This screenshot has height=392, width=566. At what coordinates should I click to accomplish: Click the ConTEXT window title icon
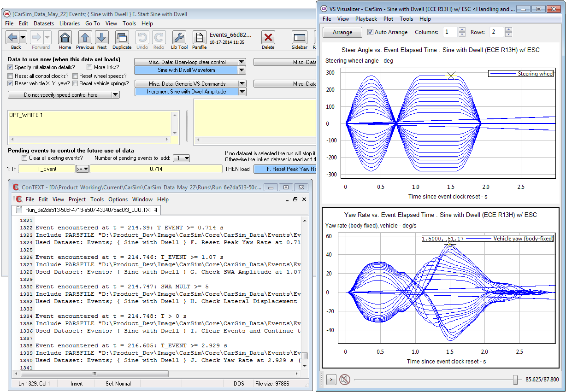16,187
